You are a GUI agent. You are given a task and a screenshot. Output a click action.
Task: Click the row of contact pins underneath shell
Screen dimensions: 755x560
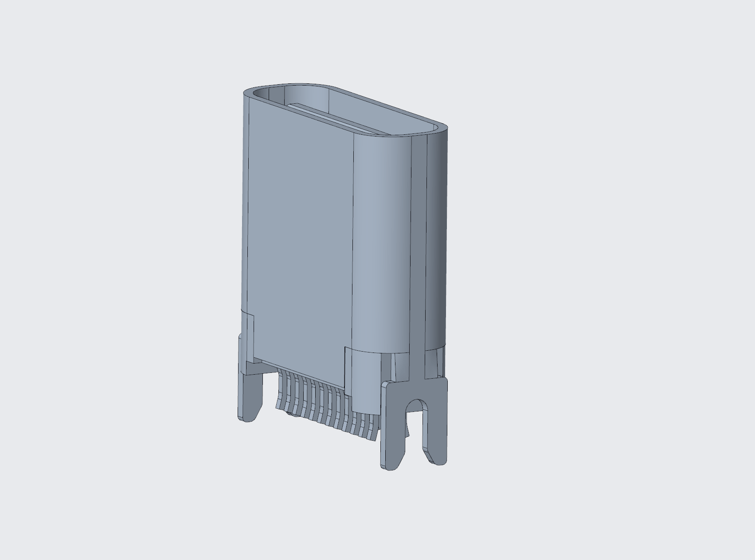(328, 405)
